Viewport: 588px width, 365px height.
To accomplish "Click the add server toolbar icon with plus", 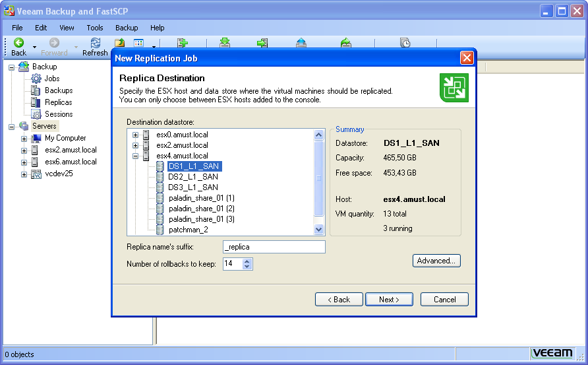I will pyautogui.click(x=183, y=43).
